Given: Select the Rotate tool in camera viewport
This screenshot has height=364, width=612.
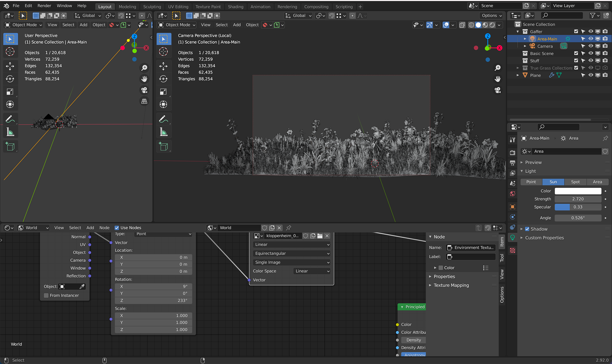Looking at the screenshot, I should (x=163, y=79).
